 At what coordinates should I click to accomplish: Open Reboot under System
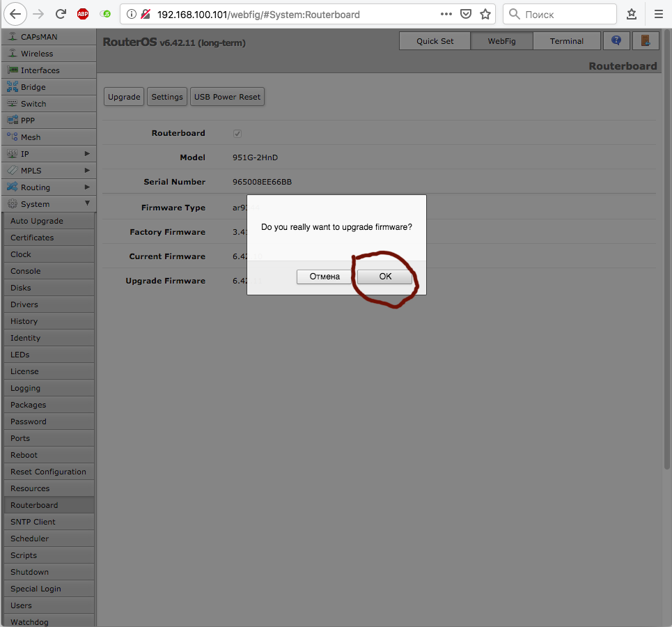[49, 455]
